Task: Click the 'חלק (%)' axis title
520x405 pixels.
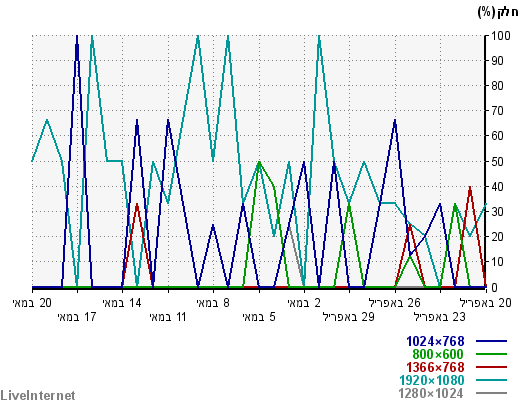Action: pos(498,12)
